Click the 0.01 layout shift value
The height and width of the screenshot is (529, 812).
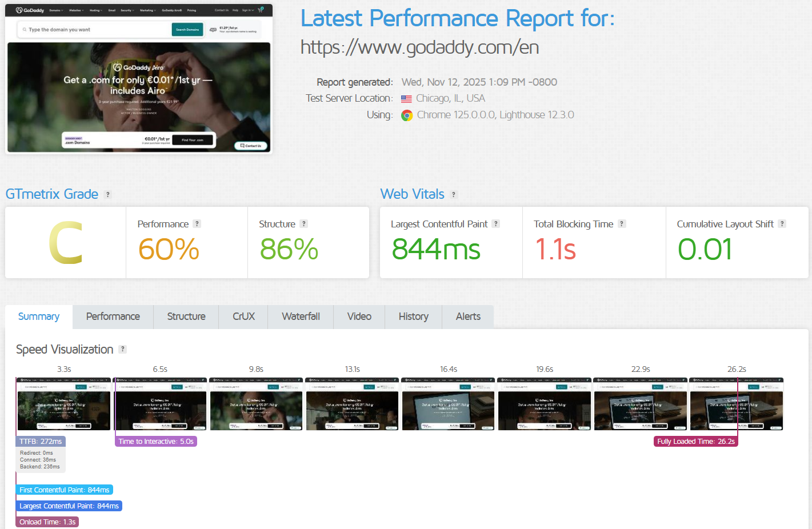705,250
